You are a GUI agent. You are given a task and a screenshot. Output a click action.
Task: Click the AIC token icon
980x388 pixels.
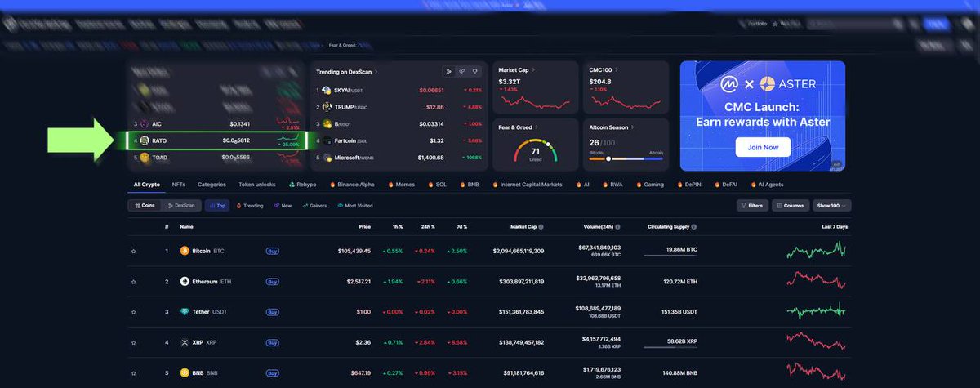145,124
